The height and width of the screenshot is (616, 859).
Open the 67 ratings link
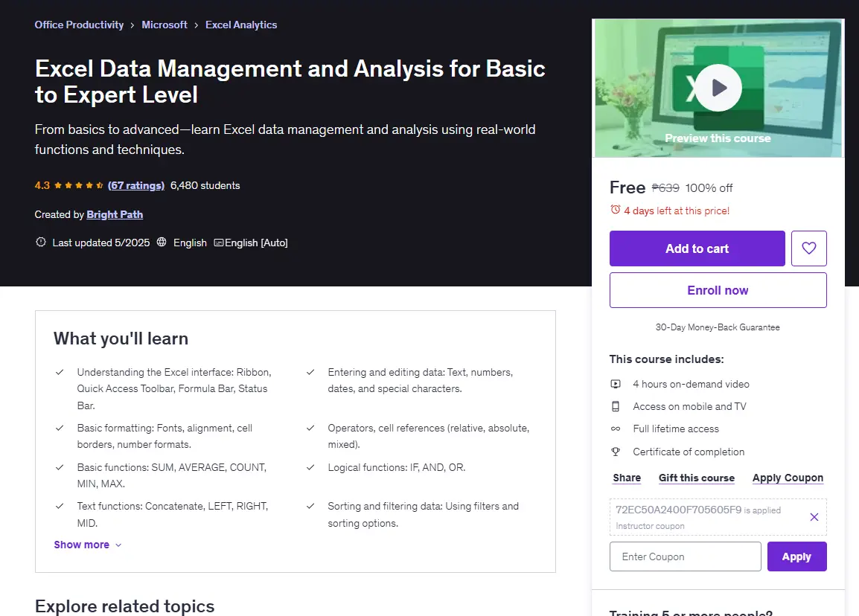(136, 186)
